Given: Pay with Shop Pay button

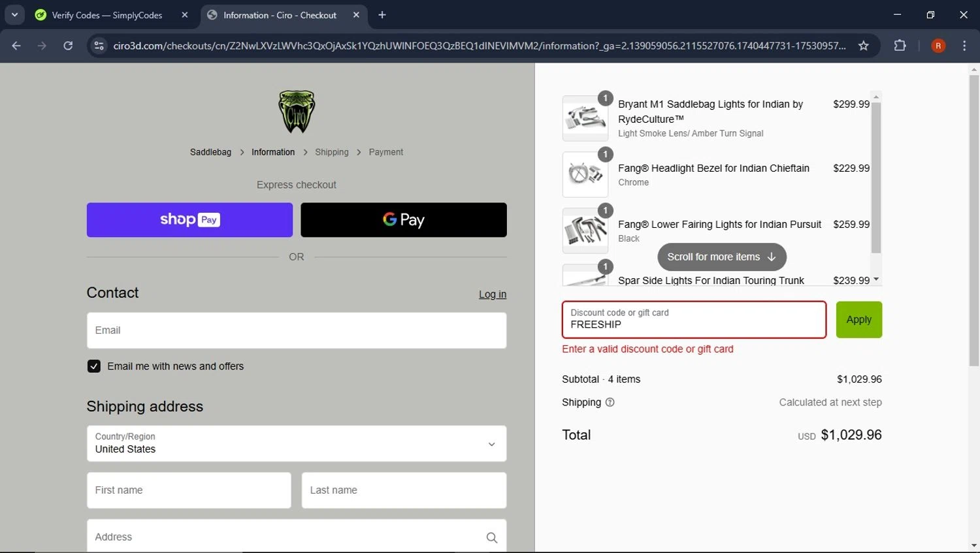Looking at the screenshot, I should pyautogui.click(x=189, y=220).
